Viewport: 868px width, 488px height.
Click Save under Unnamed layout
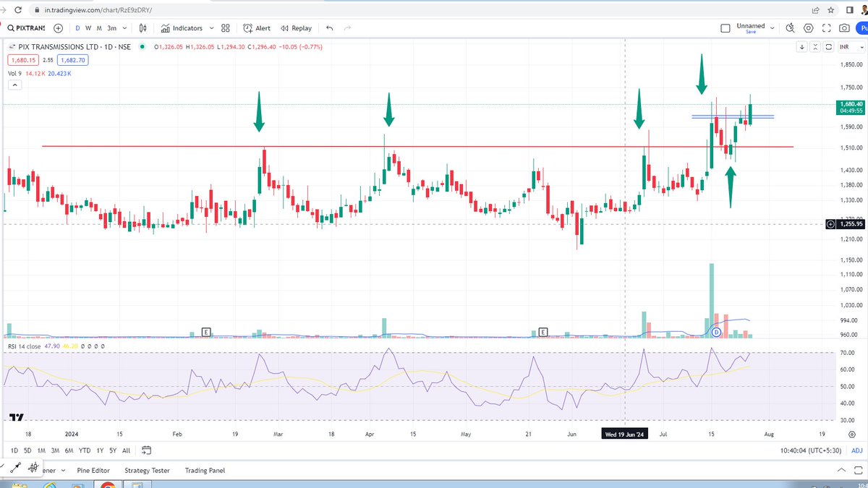[x=751, y=33]
